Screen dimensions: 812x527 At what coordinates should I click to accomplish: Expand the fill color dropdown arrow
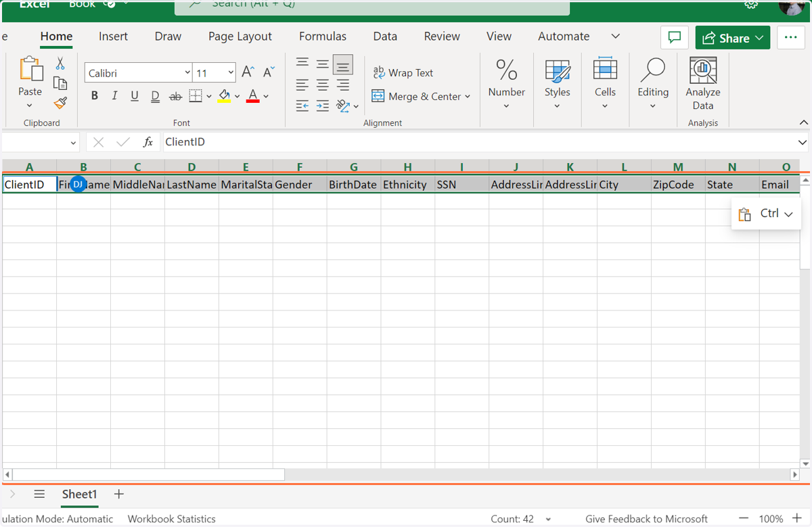237,96
